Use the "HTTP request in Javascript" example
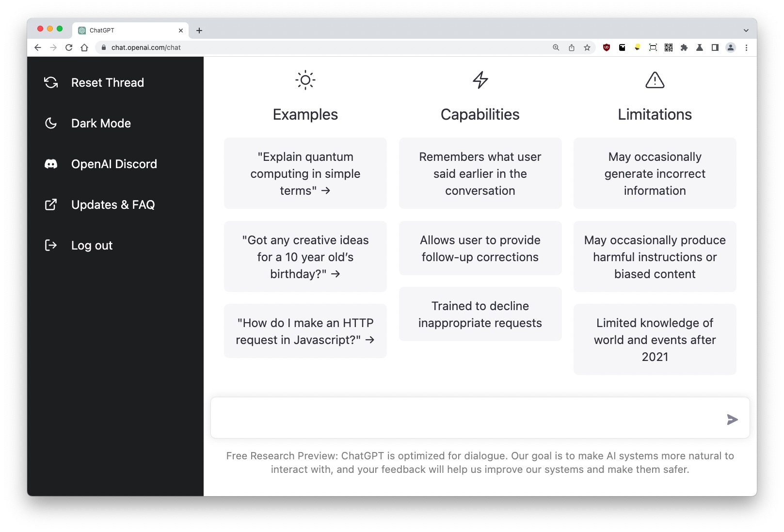This screenshot has height=532, width=784. (x=305, y=331)
